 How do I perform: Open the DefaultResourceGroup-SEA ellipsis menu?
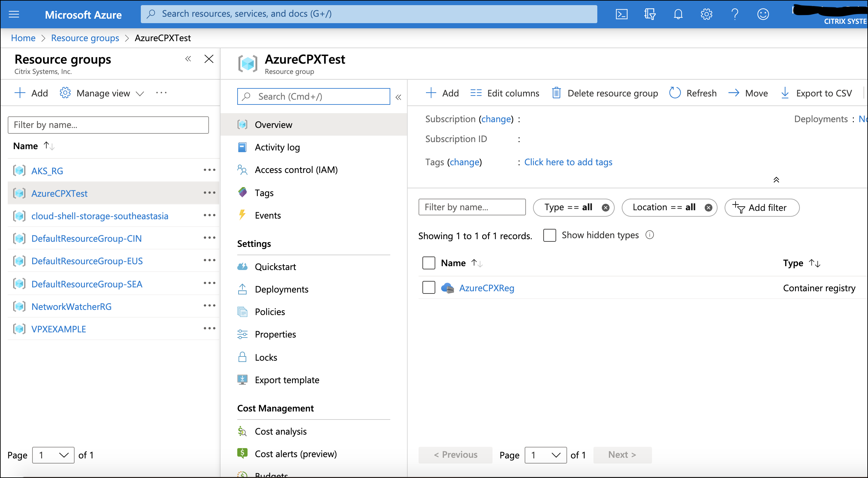coord(209,283)
